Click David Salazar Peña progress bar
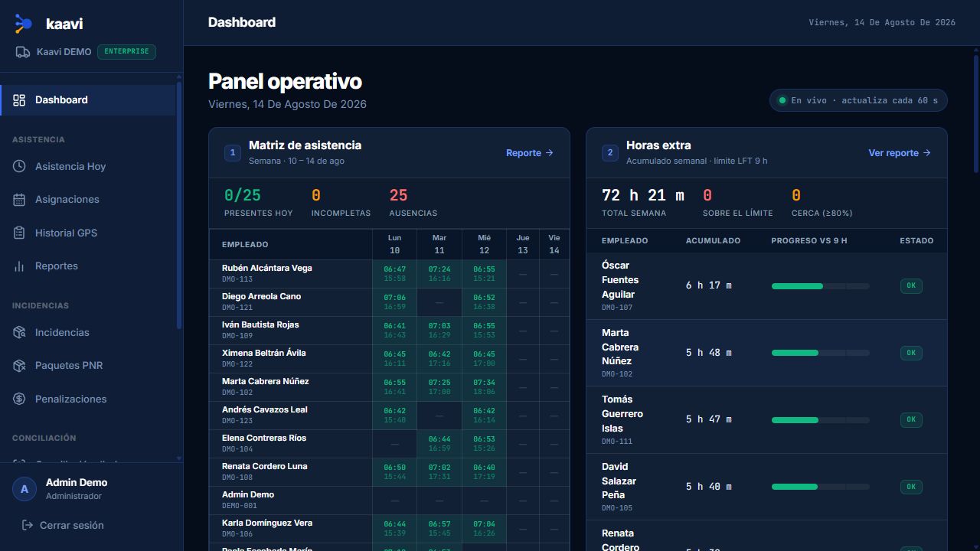This screenshot has width=980, height=551. 821,487
